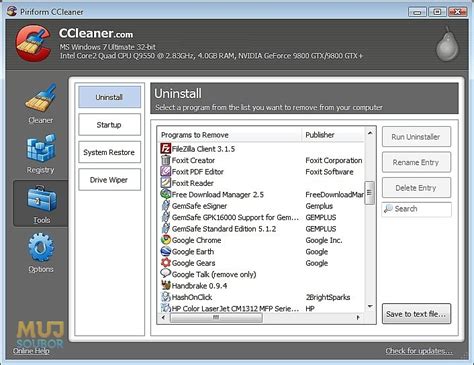Click the Google Earth icon
Viewport: 474px width, 365px height.
click(166, 251)
